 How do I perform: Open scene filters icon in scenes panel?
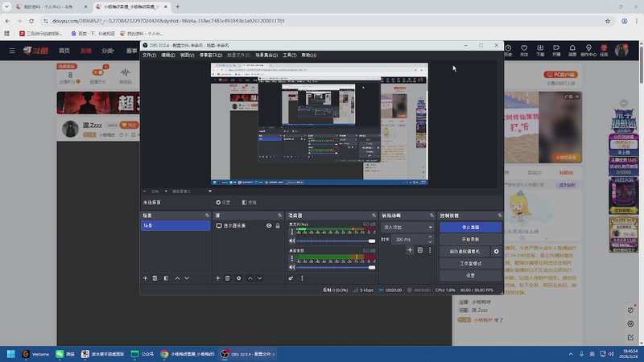click(x=166, y=278)
